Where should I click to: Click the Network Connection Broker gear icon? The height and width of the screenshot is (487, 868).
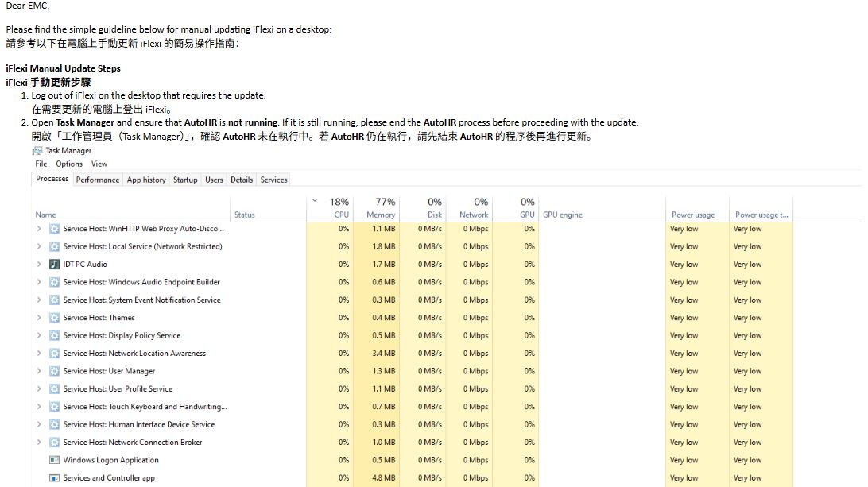point(54,443)
